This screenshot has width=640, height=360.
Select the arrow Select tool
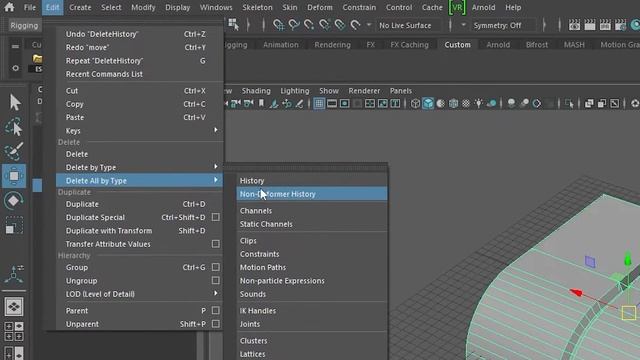(x=15, y=102)
